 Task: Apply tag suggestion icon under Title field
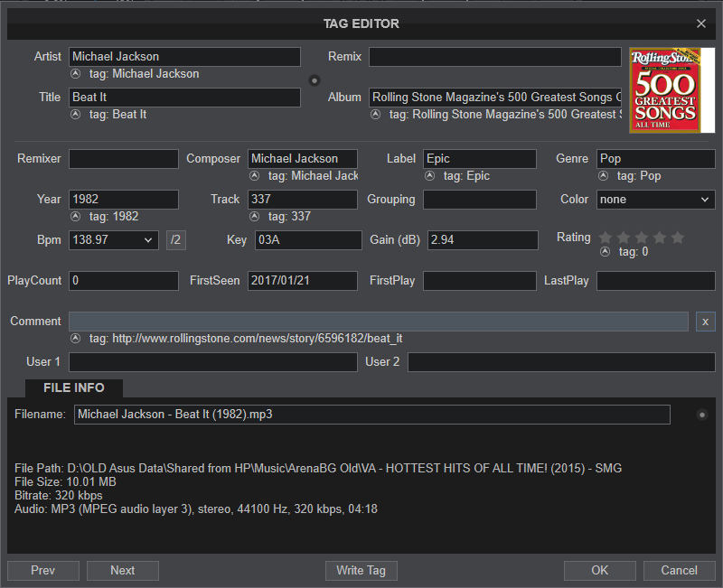[76, 115]
